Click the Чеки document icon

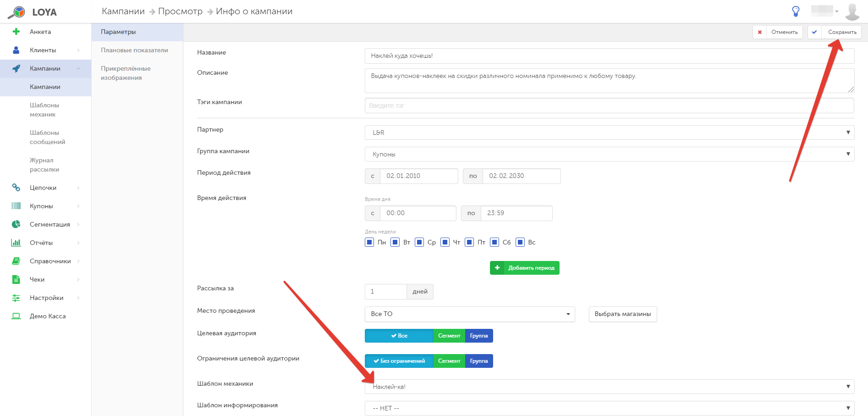click(16, 279)
